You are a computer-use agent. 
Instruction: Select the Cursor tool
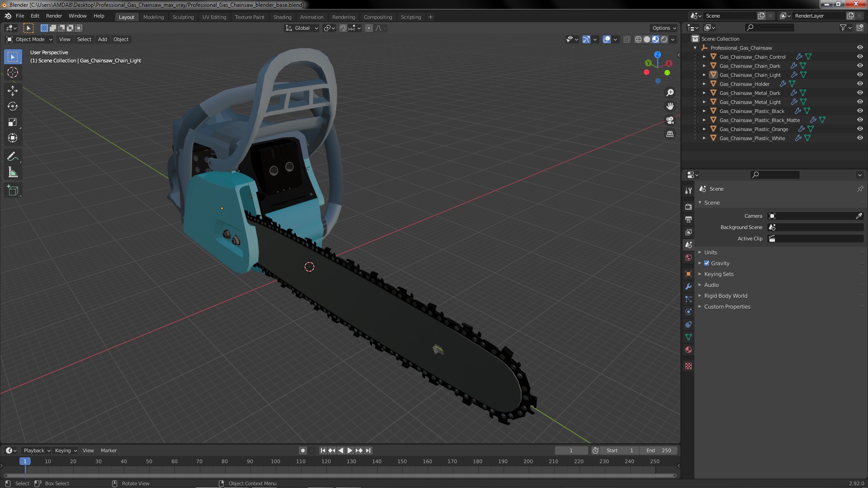coord(13,72)
